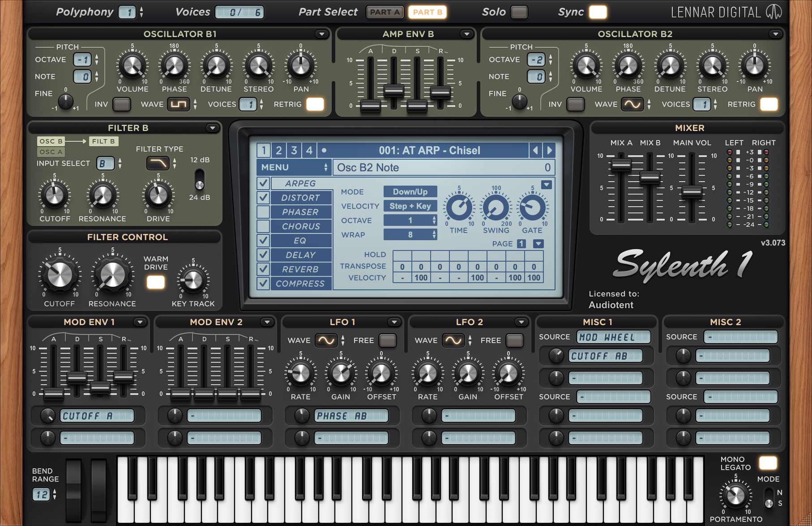The image size is (812, 526).
Task: Click the Lennar Digital logo
Action: coord(773,12)
